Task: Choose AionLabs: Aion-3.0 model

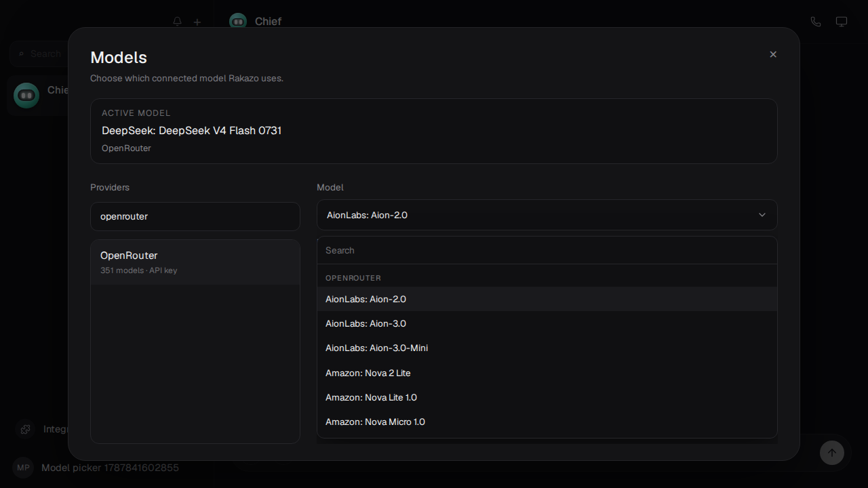Action: 547,323
